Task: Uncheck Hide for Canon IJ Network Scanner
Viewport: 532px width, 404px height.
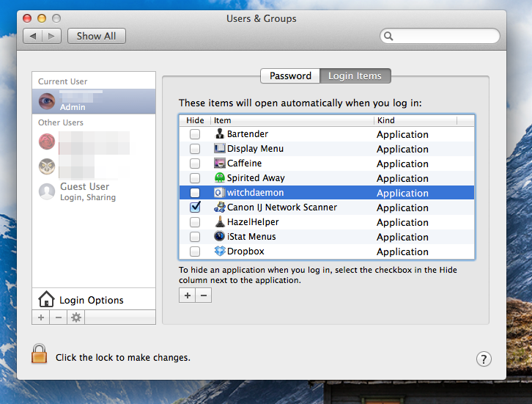Action: tap(195, 207)
